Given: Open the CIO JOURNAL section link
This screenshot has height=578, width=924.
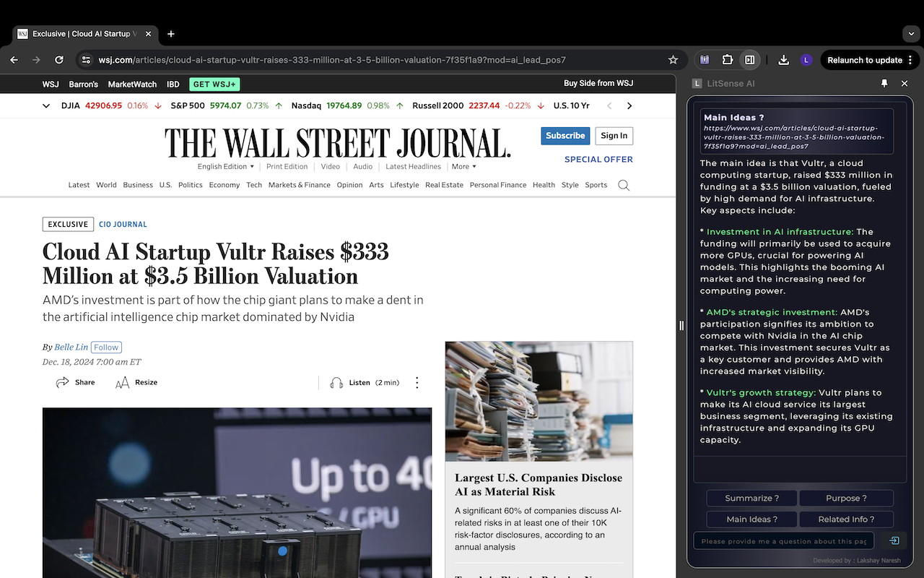Looking at the screenshot, I should (x=123, y=225).
